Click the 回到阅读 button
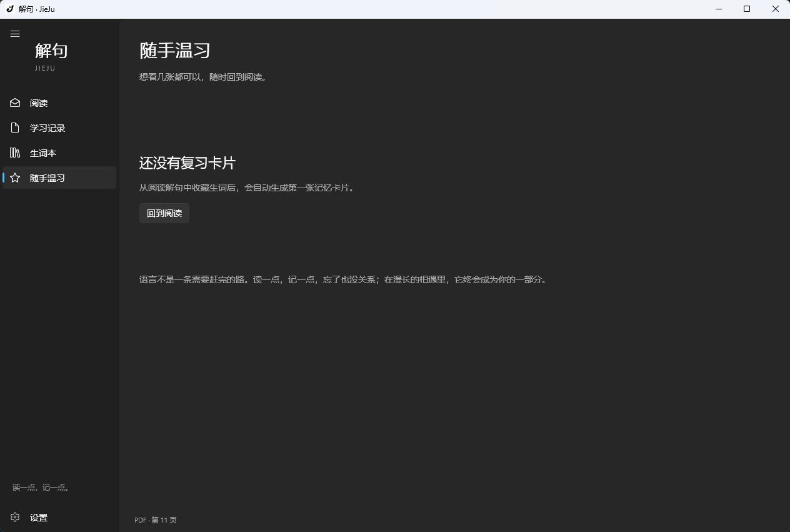 coord(164,213)
